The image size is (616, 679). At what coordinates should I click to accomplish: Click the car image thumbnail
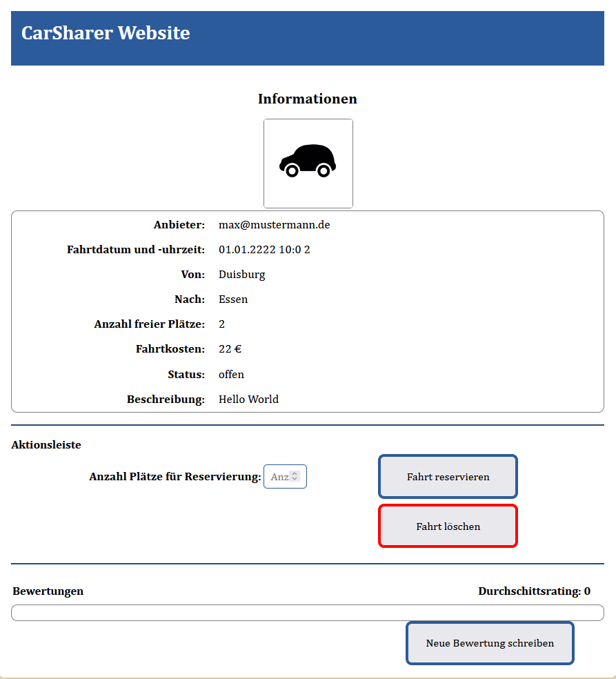308,164
